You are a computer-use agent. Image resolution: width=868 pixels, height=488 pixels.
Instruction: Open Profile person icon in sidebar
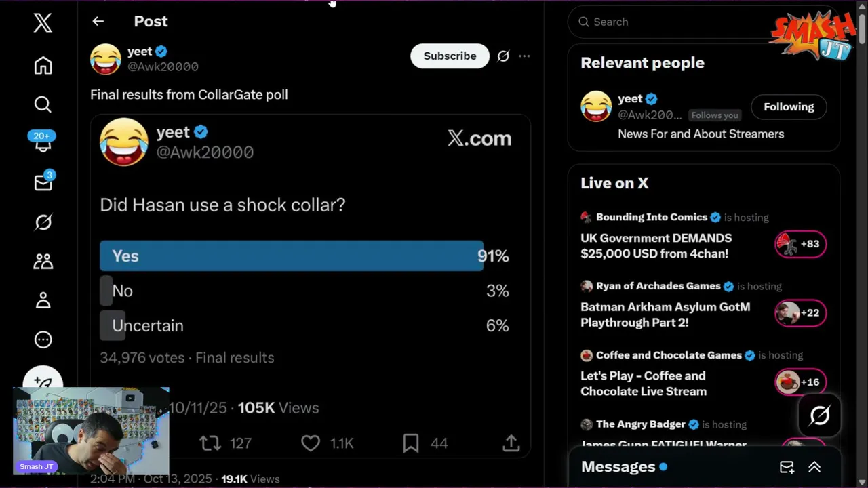43,300
